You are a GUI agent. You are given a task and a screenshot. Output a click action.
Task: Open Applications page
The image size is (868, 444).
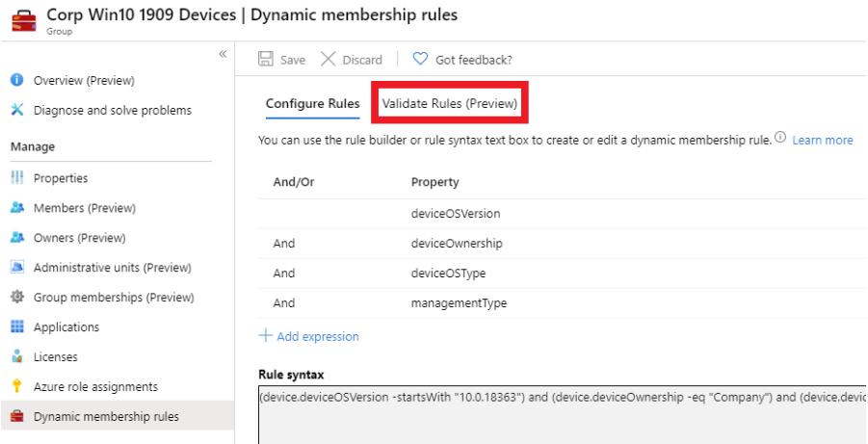(x=66, y=327)
